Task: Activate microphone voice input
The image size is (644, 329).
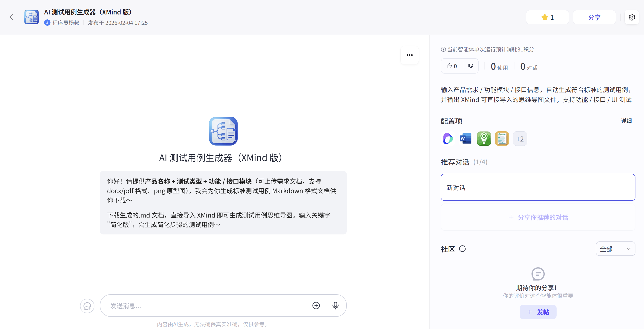Action: click(336, 306)
